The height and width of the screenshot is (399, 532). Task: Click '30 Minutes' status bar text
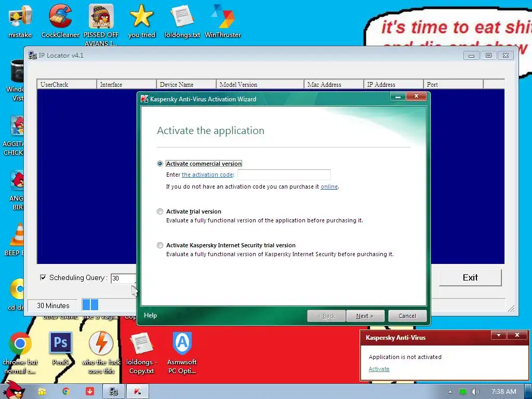(x=53, y=305)
